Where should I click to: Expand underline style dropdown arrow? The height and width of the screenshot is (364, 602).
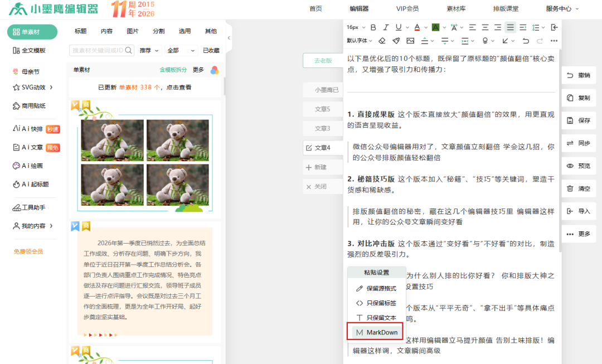(407, 28)
